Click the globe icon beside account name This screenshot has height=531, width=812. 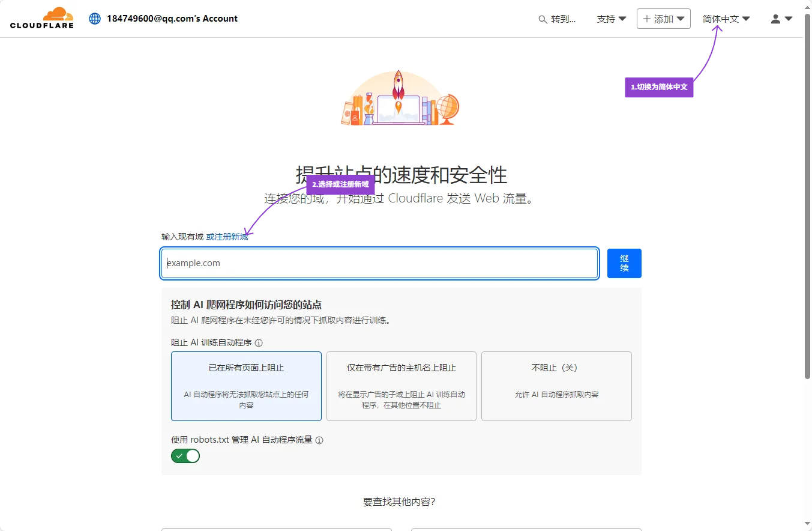[x=95, y=19]
